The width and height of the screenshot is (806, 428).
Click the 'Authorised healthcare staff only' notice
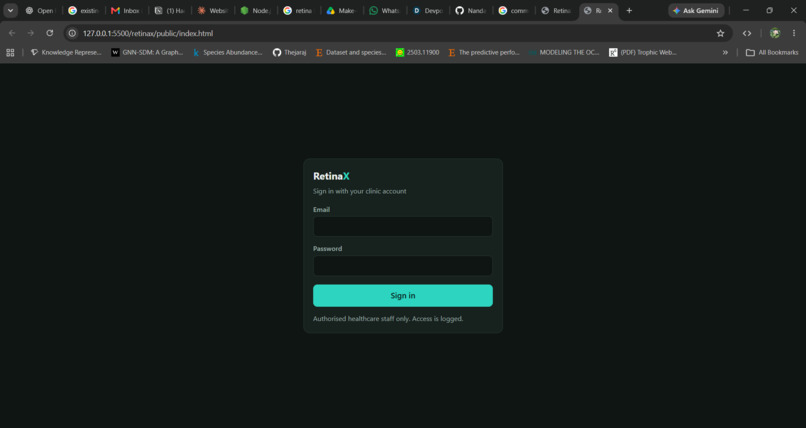pos(388,319)
